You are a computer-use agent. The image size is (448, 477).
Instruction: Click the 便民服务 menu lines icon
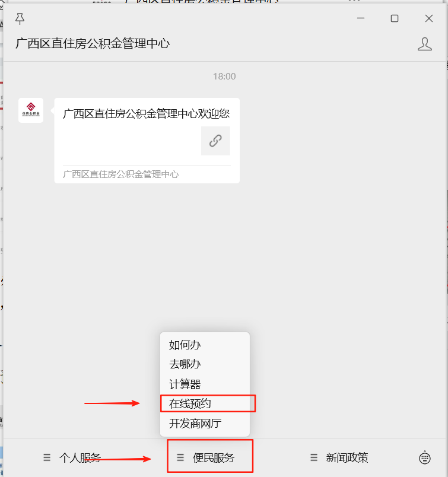[180, 457]
